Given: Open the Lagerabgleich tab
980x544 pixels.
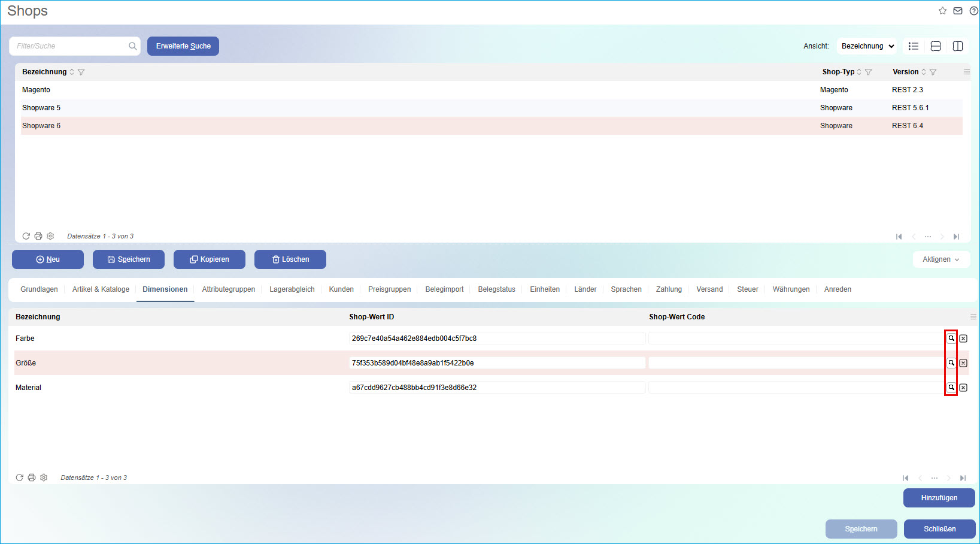Looking at the screenshot, I should click(x=292, y=289).
